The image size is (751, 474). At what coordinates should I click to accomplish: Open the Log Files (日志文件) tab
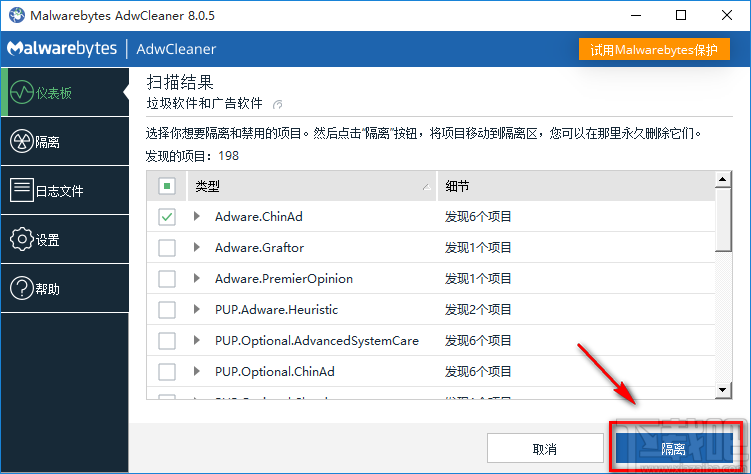click(65, 190)
